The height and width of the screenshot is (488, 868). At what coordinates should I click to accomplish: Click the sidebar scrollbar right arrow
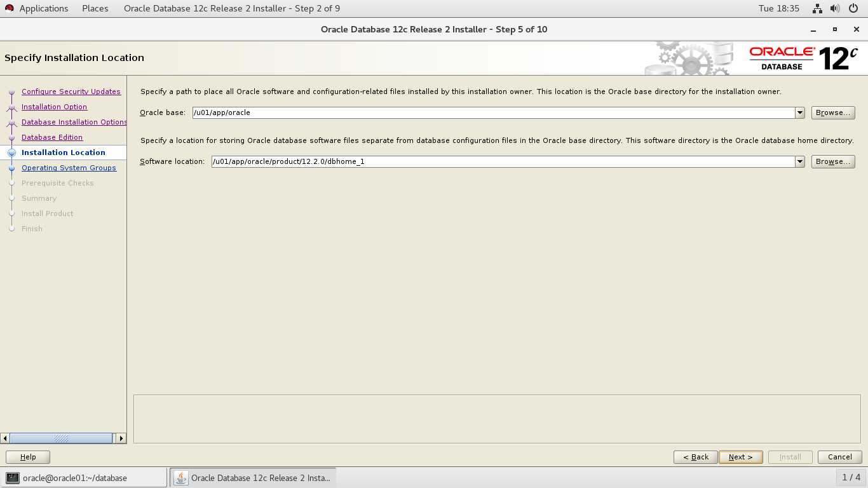click(x=121, y=438)
